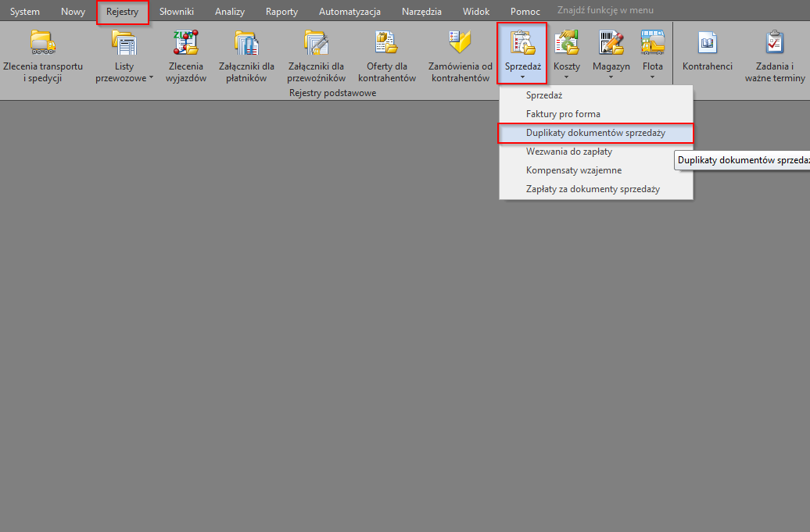Open Załączniki dla płatników registry

click(246, 55)
